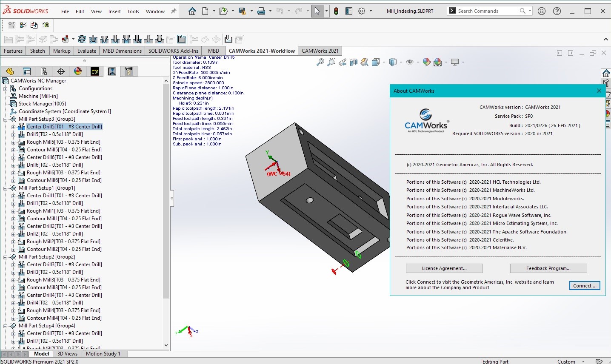Click the Rebuild traffic light icon
The height and width of the screenshot is (364, 611).
tap(336, 11)
